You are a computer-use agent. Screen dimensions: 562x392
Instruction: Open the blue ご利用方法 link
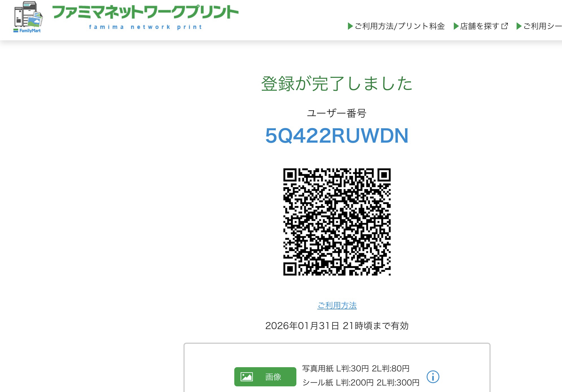tap(337, 305)
